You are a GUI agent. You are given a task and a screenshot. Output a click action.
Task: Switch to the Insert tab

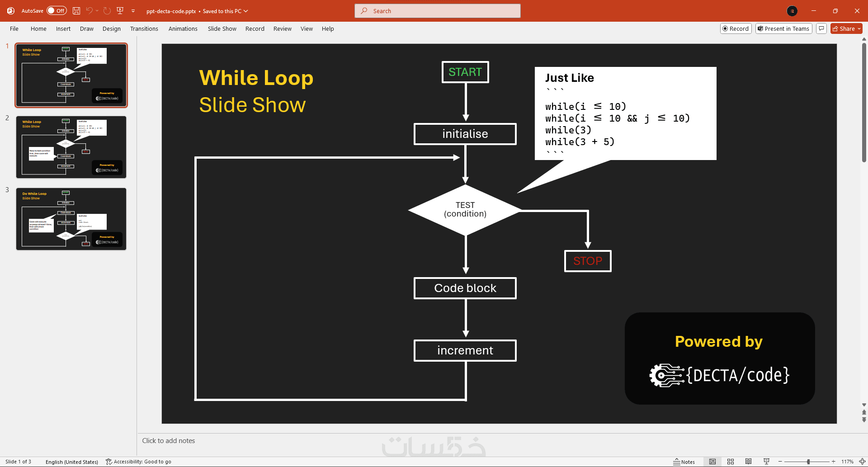[x=63, y=28]
